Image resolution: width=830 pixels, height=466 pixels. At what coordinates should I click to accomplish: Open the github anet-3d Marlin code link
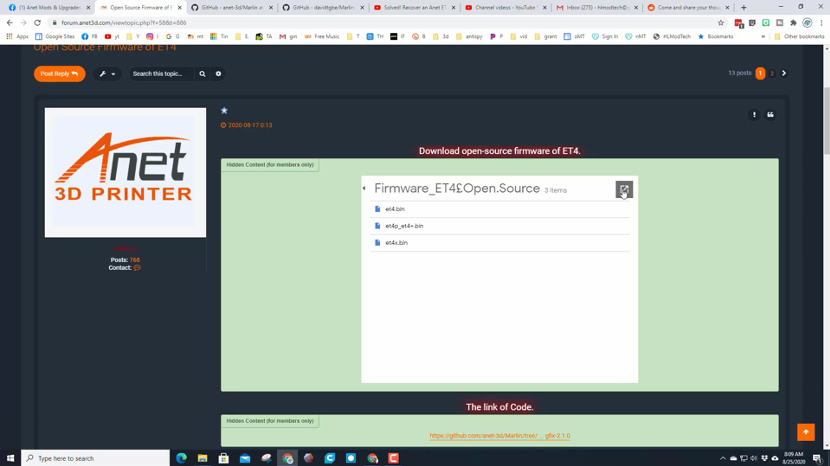[500, 436]
